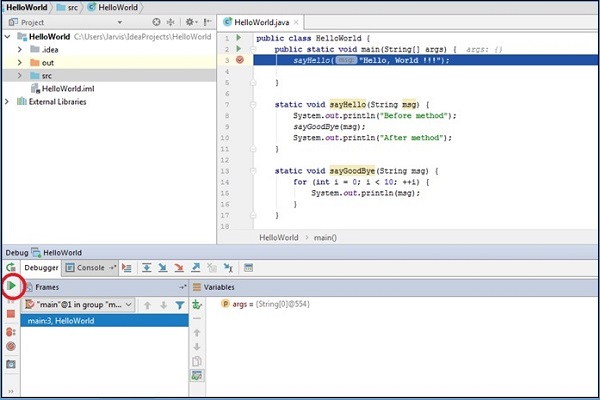Toggle the breakpoint on line 3

click(240, 60)
